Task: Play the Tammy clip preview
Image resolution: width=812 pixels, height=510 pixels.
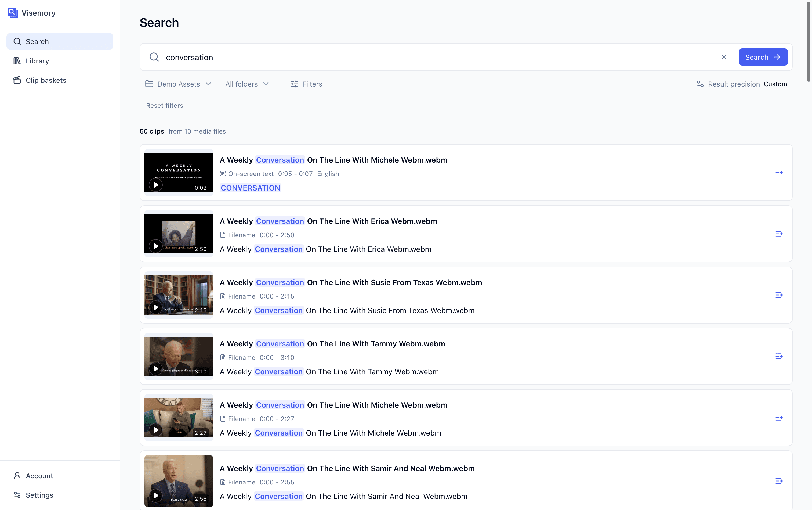Action: (156, 369)
